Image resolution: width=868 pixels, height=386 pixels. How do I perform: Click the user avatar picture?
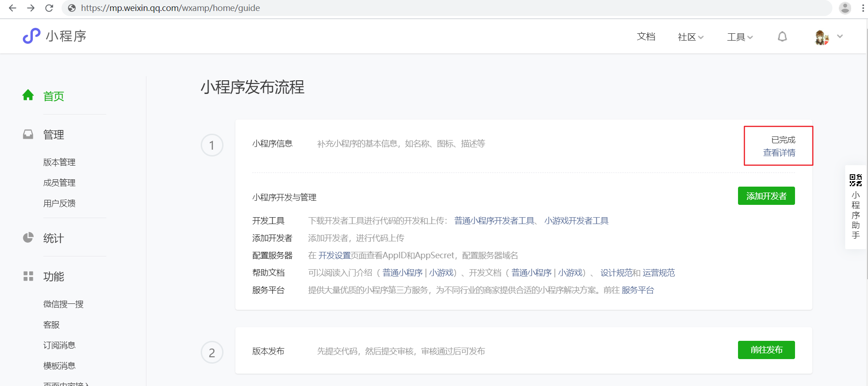point(821,37)
